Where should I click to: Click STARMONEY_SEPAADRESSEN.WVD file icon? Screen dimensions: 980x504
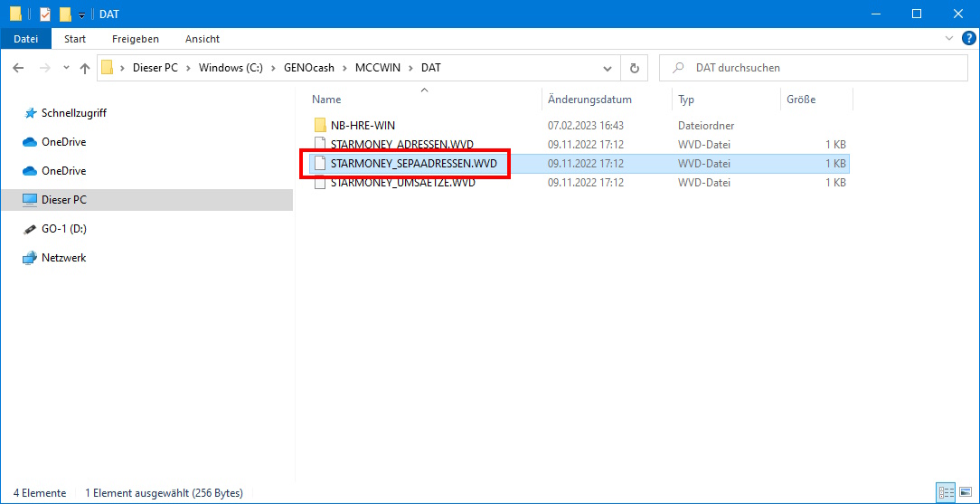point(320,164)
